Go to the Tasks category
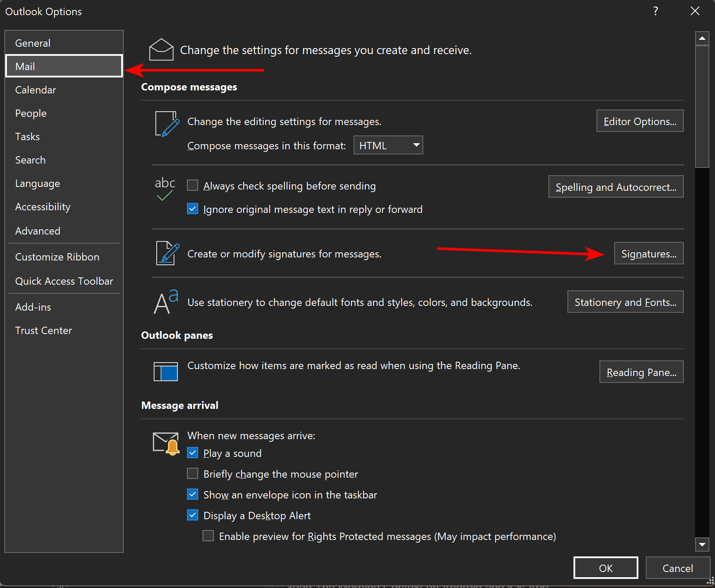Screen dimensions: 715x588 tap(64, 136)
